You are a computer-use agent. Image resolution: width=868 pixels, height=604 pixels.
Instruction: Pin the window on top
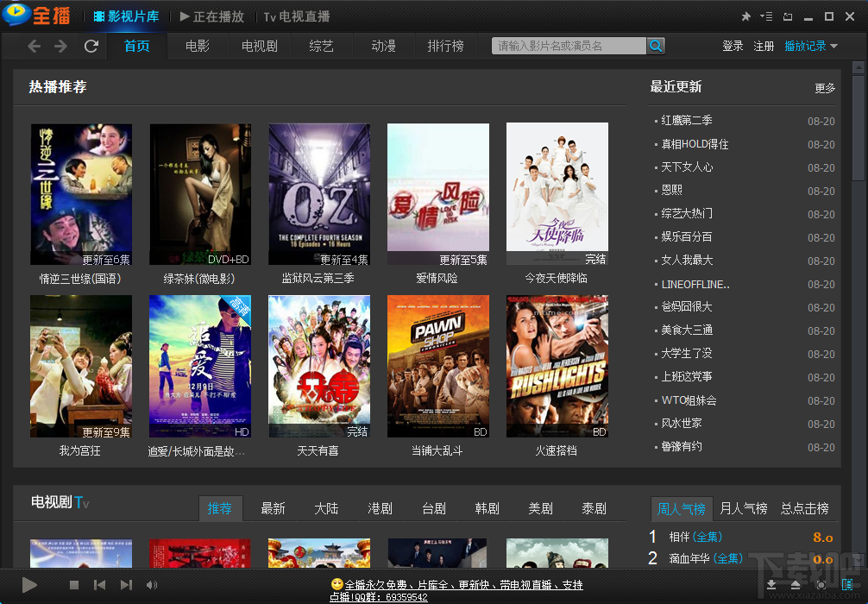click(x=745, y=16)
